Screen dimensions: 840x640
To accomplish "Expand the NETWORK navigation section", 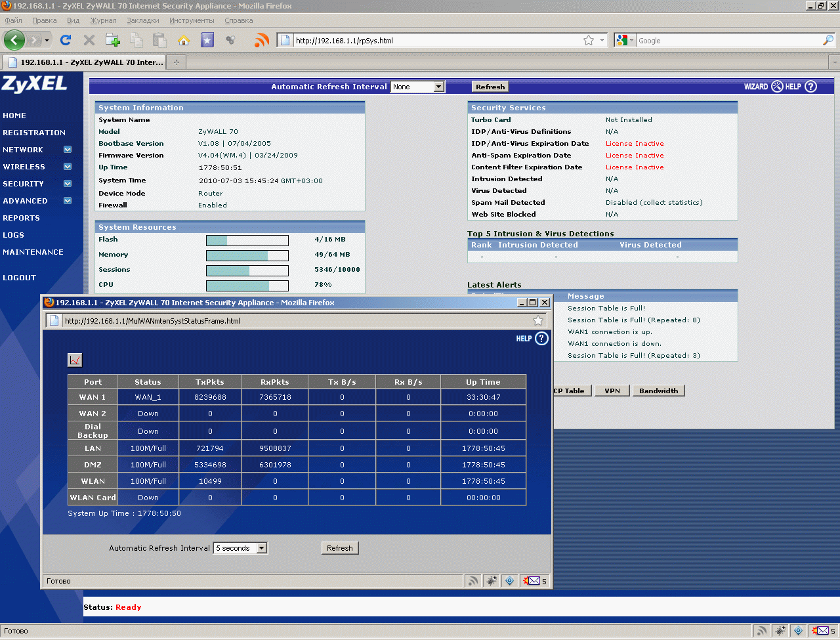I will click(x=68, y=150).
